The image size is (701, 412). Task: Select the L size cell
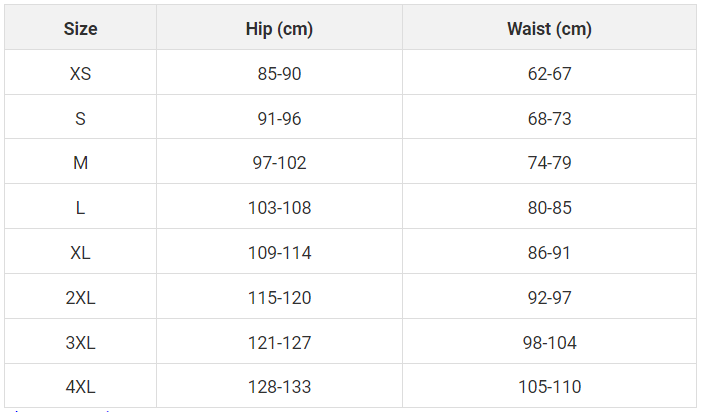click(80, 206)
